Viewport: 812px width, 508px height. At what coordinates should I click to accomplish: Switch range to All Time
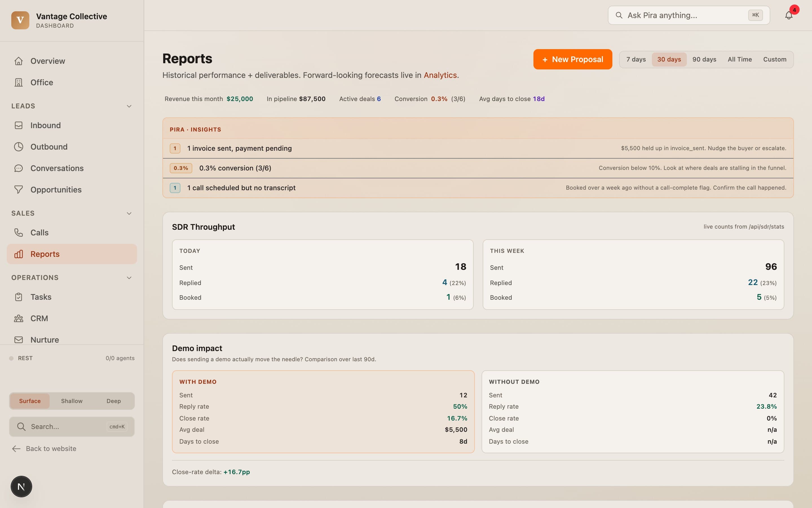740,60
